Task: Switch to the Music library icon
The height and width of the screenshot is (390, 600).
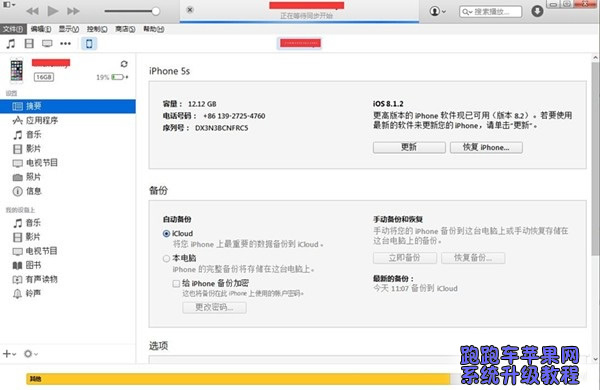Action: click(11, 44)
